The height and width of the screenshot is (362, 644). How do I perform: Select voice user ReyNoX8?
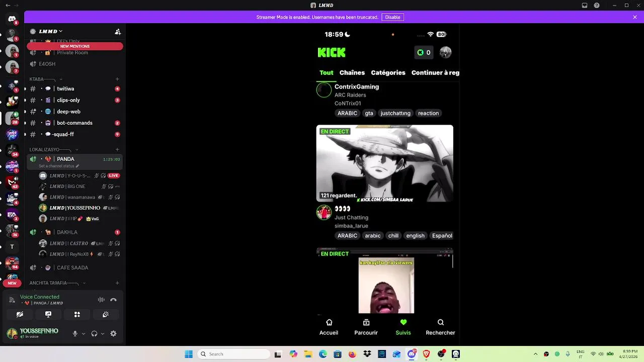(79, 254)
